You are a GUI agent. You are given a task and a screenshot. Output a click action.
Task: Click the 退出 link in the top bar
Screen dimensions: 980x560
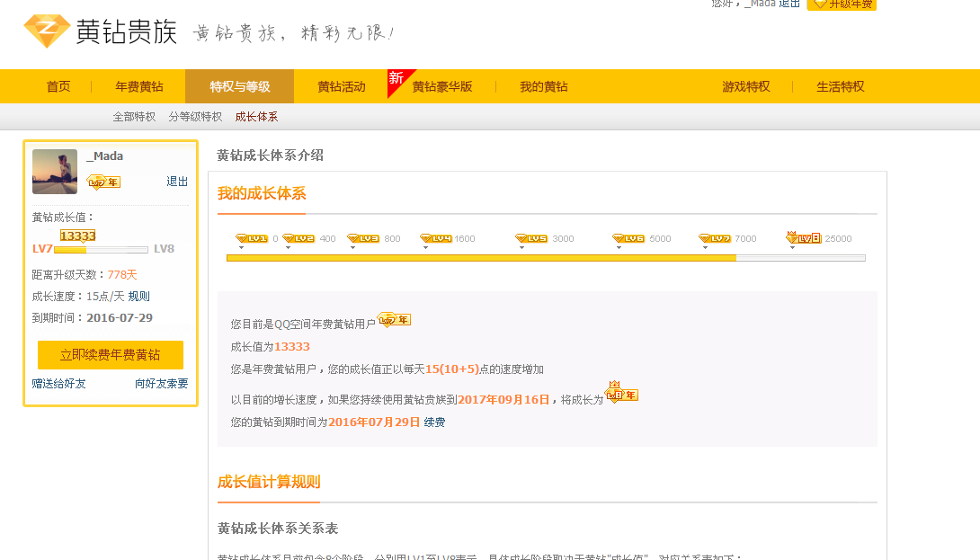[x=789, y=4]
